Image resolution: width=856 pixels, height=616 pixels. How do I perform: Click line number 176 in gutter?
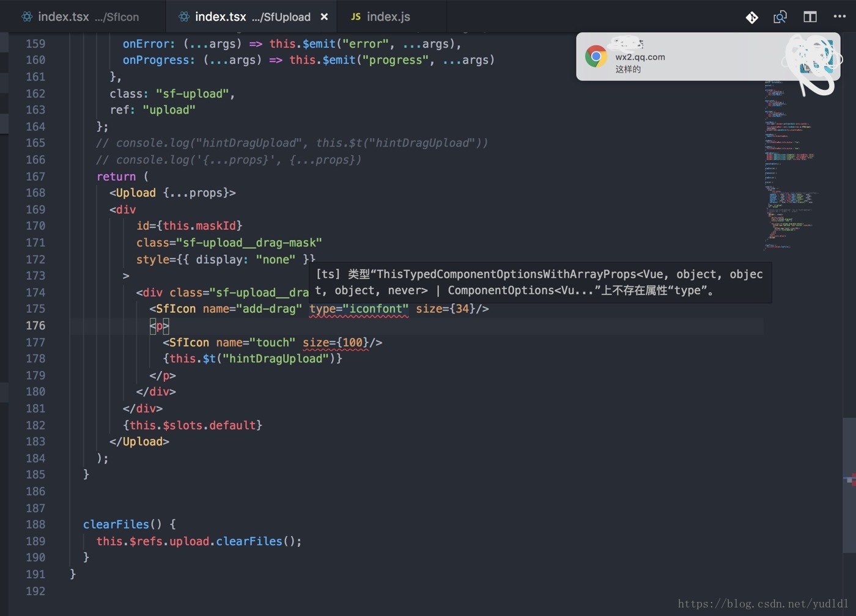point(35,326)
